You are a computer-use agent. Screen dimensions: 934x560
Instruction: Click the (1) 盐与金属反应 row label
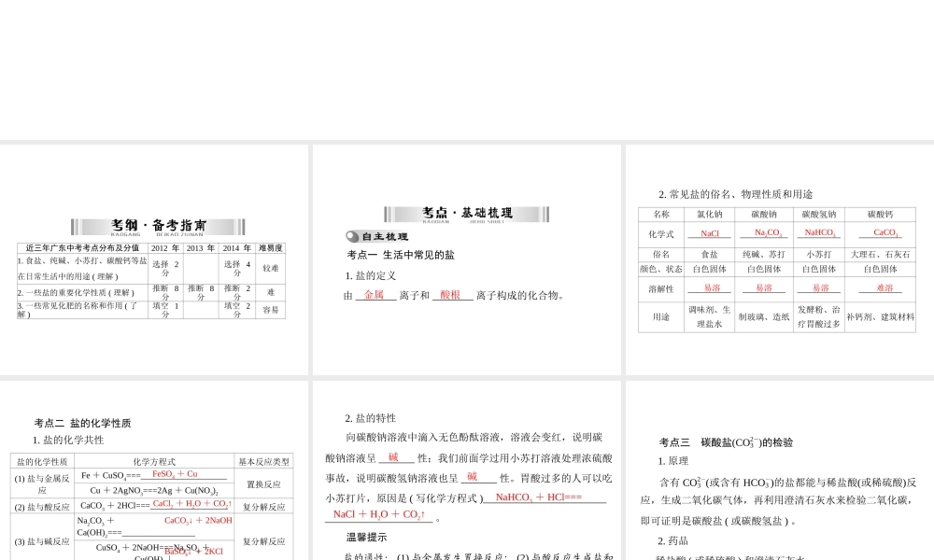click(42, 483)
